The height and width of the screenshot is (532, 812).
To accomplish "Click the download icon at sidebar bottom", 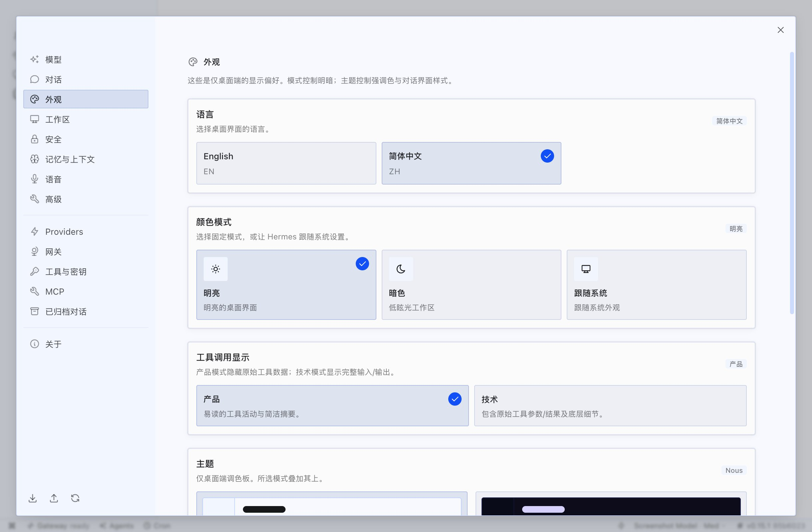I will coord(33,498).
